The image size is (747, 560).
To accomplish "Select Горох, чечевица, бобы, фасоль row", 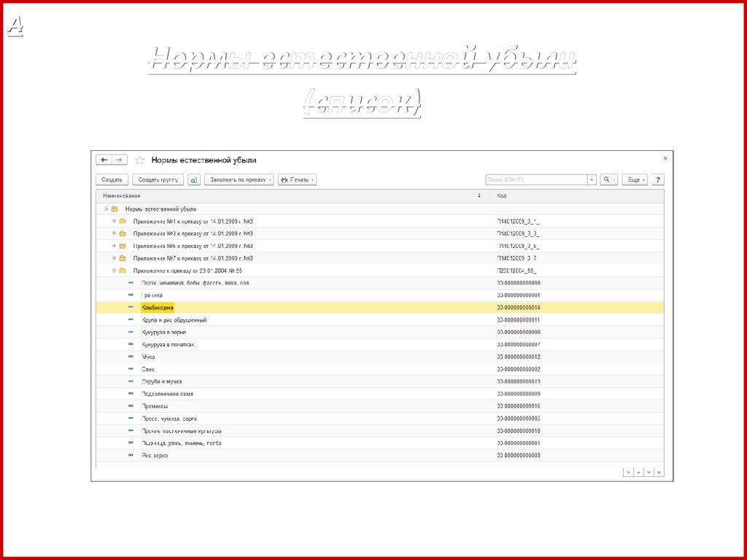I will [x=379, y=283].
